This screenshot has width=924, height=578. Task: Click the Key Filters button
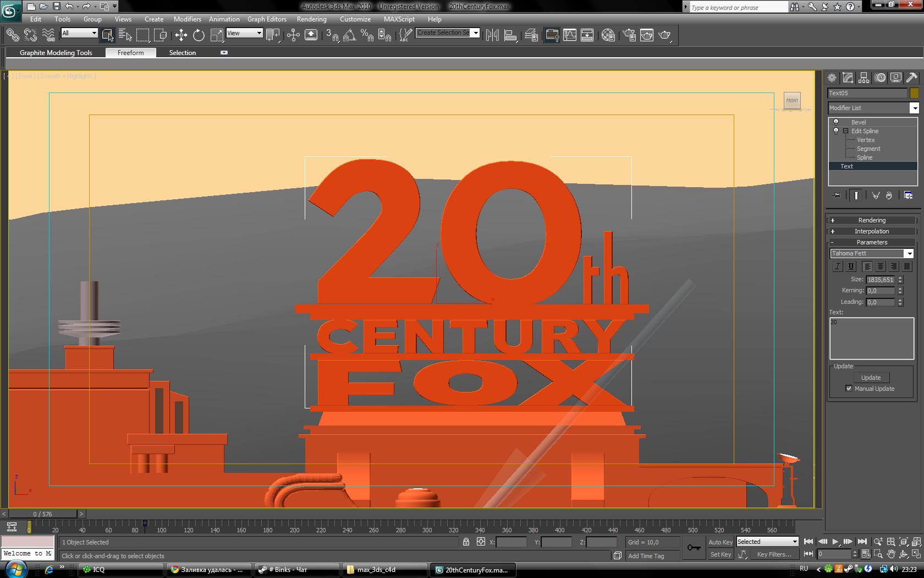click(x=774, y=554)
